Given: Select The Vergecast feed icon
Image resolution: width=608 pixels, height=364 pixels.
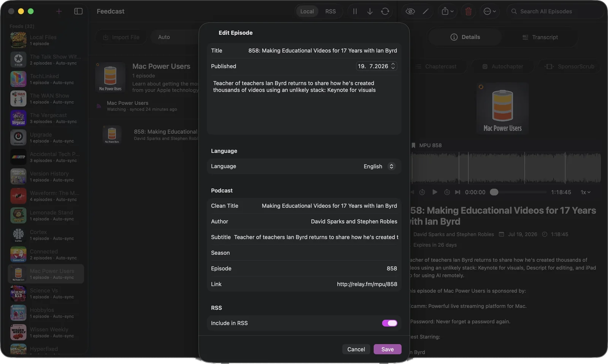Looking at the screenshot, I should [18, 118].
